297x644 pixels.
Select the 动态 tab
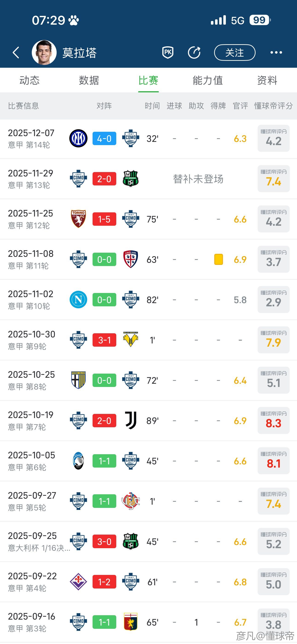[29, 81]
